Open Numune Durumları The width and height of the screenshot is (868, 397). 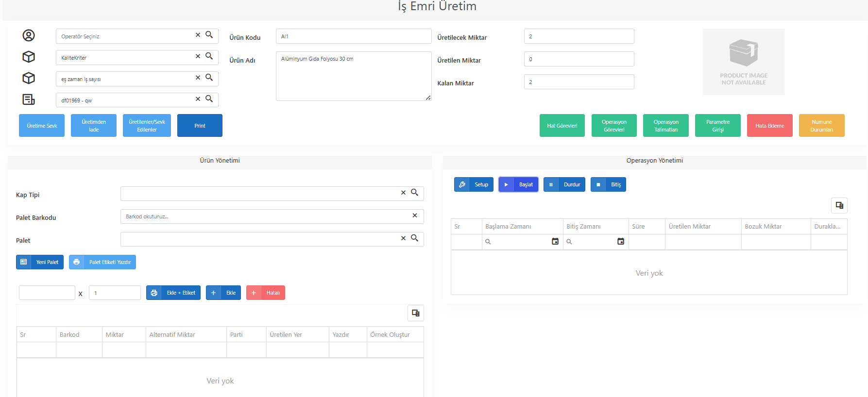point(822,126)
